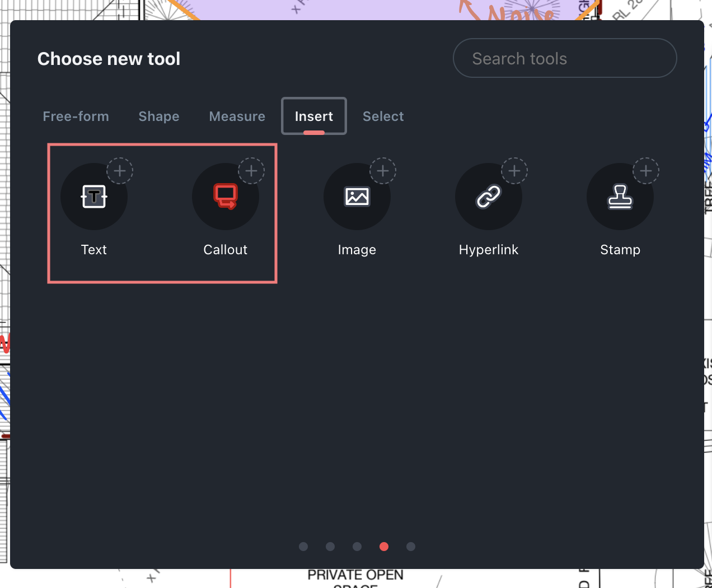Viewport: 712px width, 588px height.
Task: Select the active fourth page dot
Action: coord(384,547)
